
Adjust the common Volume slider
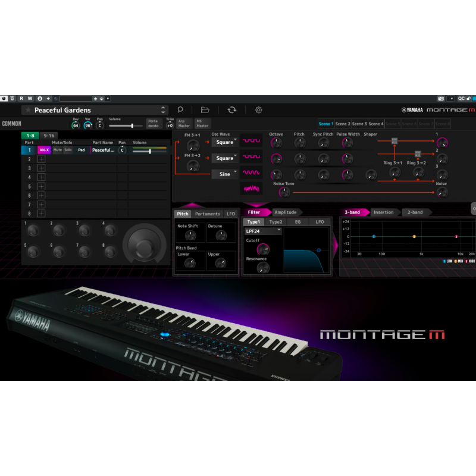click(126, 126)
